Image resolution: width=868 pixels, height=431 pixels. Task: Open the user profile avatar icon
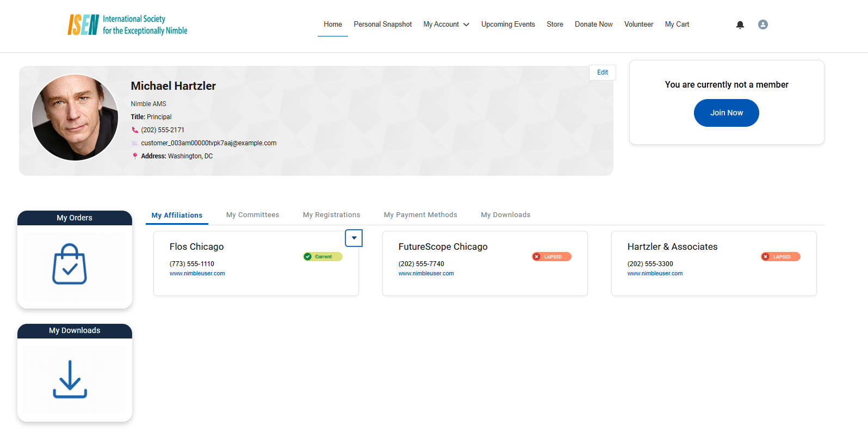click(x=762, y=24)
